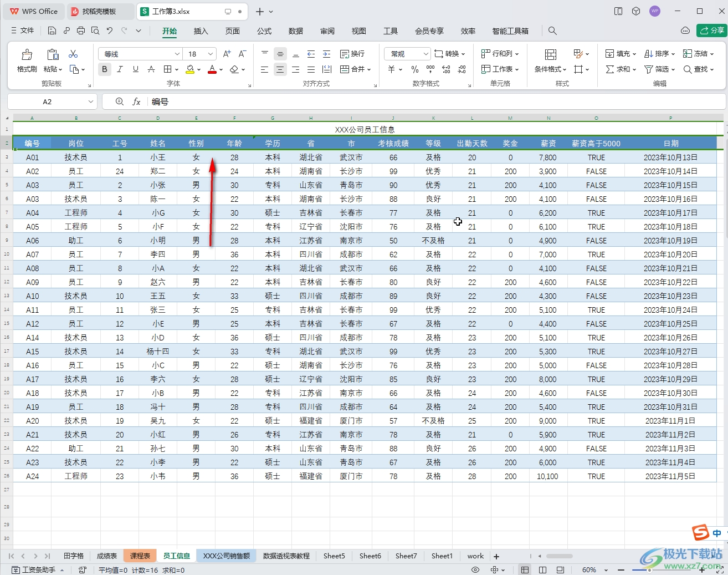Screen dimensions: 728x575
Task: Increase indent in alignment group
Action: (327, 54)
